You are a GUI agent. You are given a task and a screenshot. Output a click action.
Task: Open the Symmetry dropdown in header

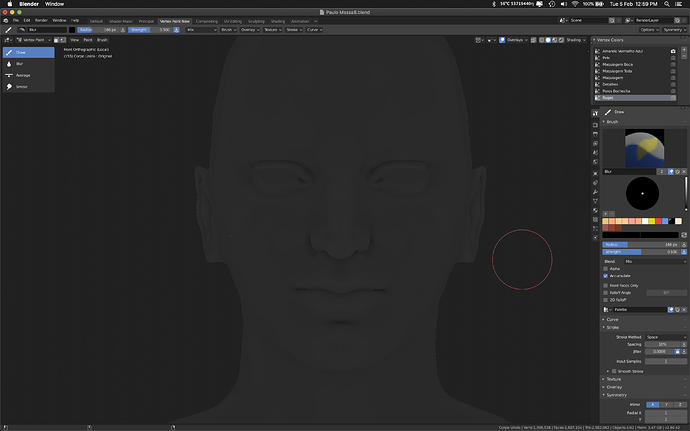(x=674, y=30)
